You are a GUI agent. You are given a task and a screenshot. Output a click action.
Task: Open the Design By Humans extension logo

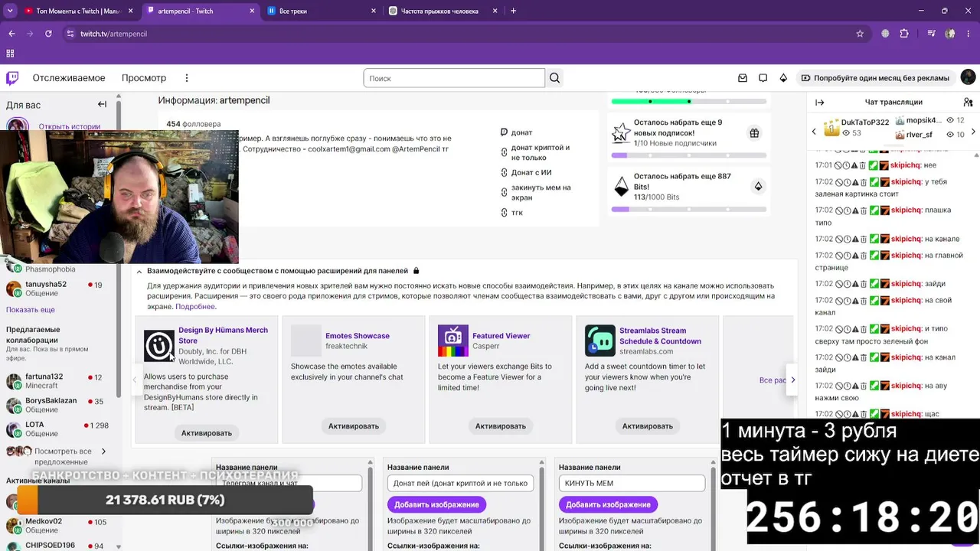(159, 346)
